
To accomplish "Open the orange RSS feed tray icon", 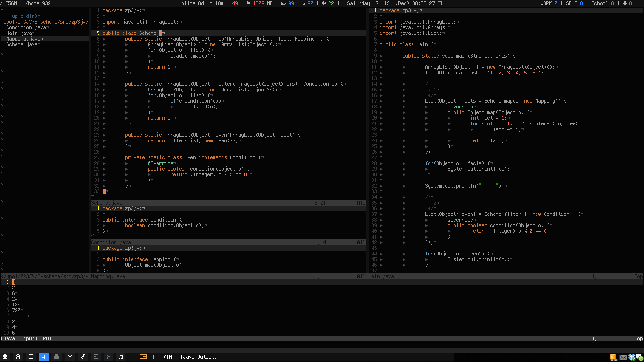I will pos(613,357).
